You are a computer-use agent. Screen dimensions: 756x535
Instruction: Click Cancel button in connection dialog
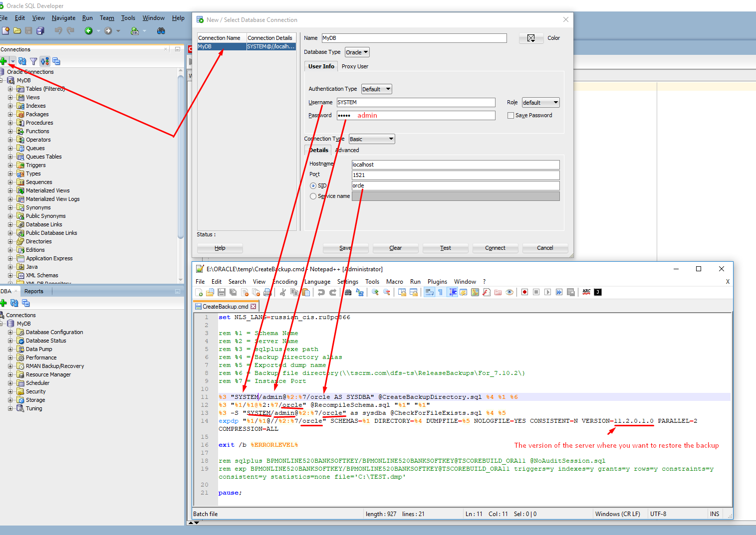point(545,248)
